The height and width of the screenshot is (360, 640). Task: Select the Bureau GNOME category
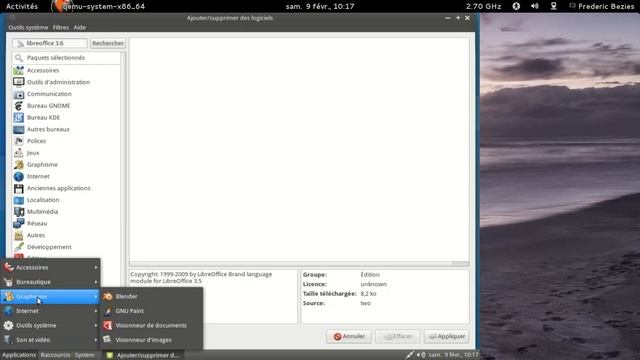pos(67,106)
